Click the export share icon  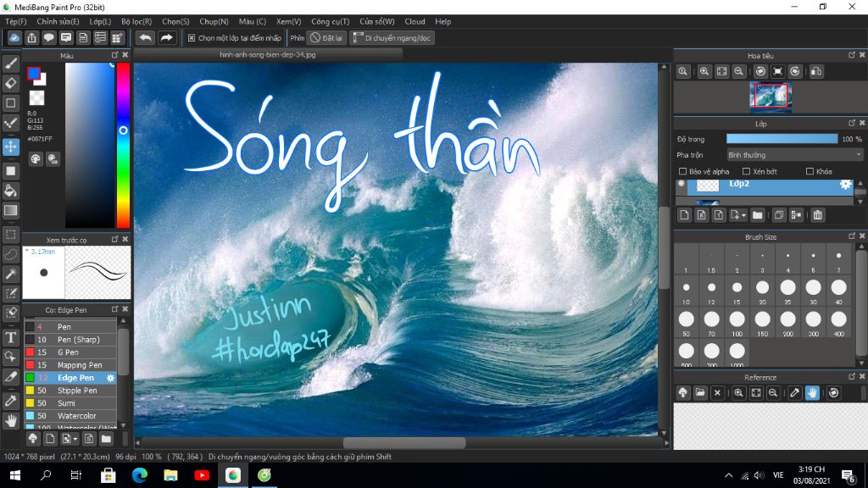click(31, 37)
